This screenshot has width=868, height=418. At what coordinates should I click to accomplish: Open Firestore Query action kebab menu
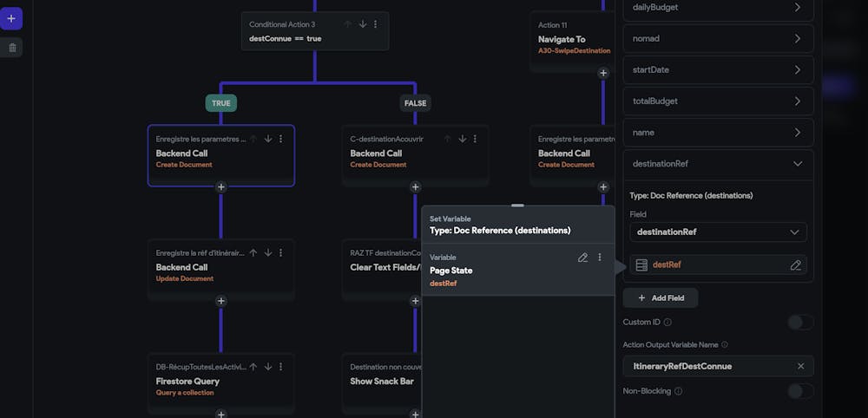coord(280,367)
